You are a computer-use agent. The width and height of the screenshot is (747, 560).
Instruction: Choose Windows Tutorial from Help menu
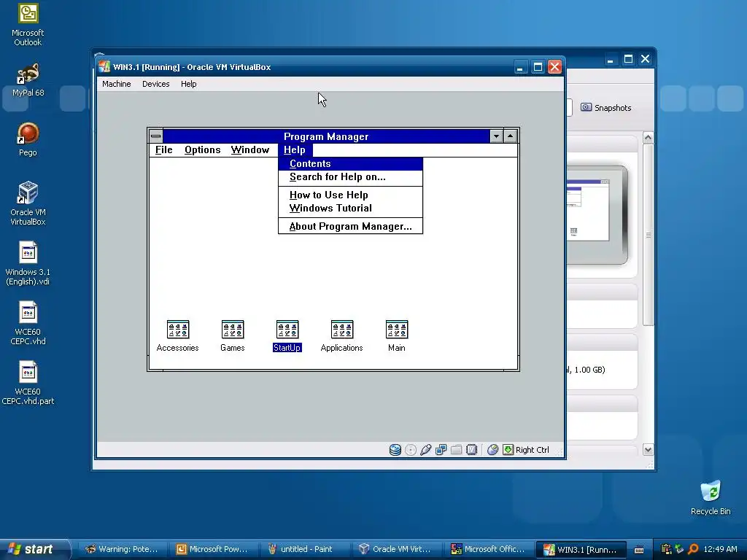(350, 208)
